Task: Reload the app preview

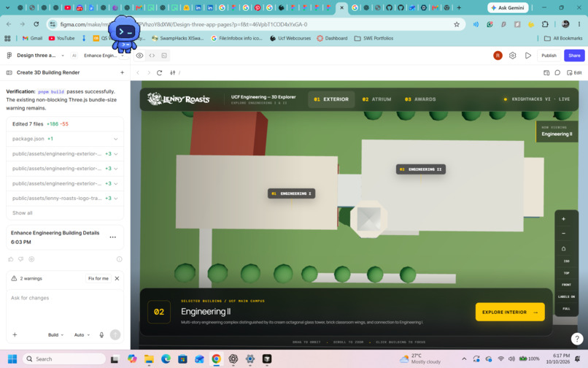Action: [x=159, y=72]
